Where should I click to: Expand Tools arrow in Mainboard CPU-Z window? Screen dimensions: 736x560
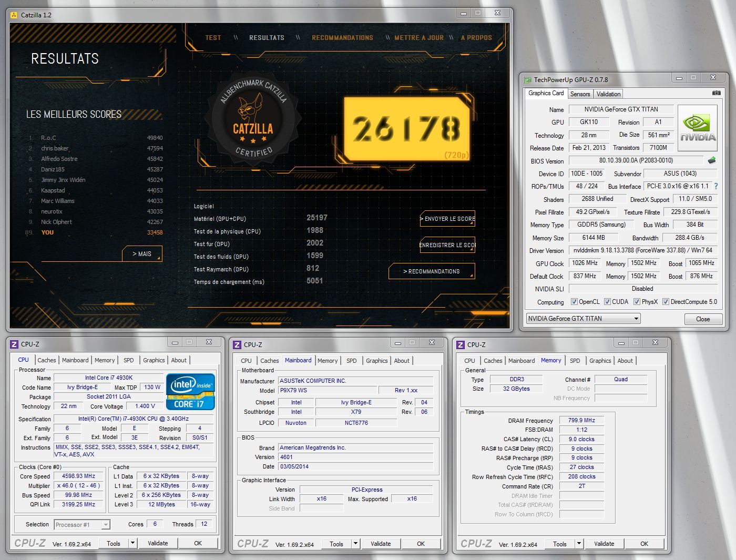(355, 544)
